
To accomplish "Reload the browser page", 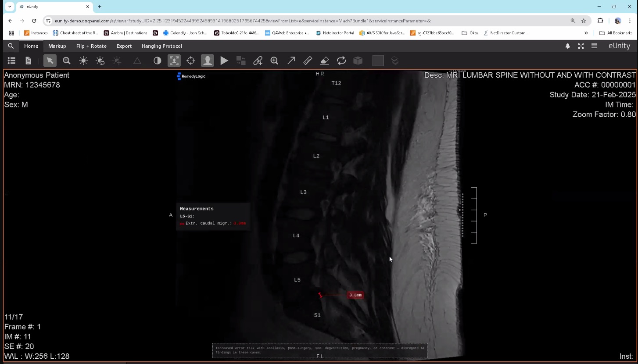I will [34, 21].
